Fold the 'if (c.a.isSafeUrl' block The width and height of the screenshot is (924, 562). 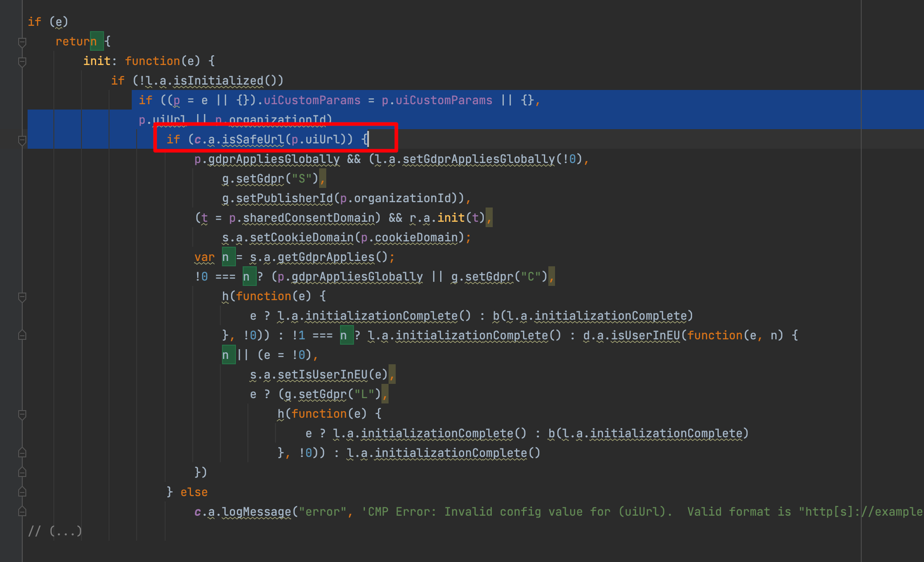pos(22,140)
